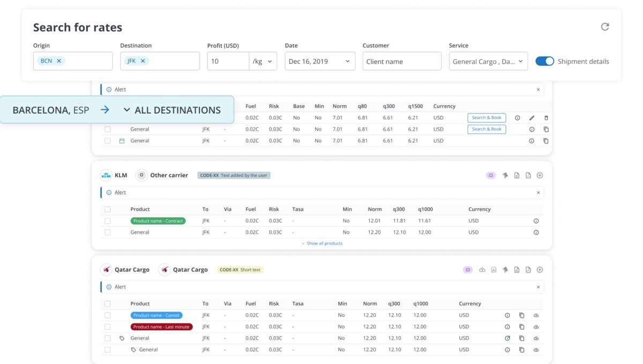Click the calendar icon beside the General product
Image resolution: width=643 pixels, height=364 pixels.
coord(122,141)
